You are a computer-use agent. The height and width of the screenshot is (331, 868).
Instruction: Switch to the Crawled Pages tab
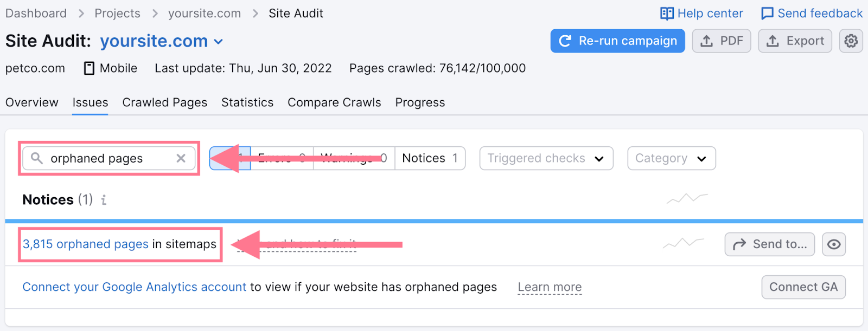(164, 102)
